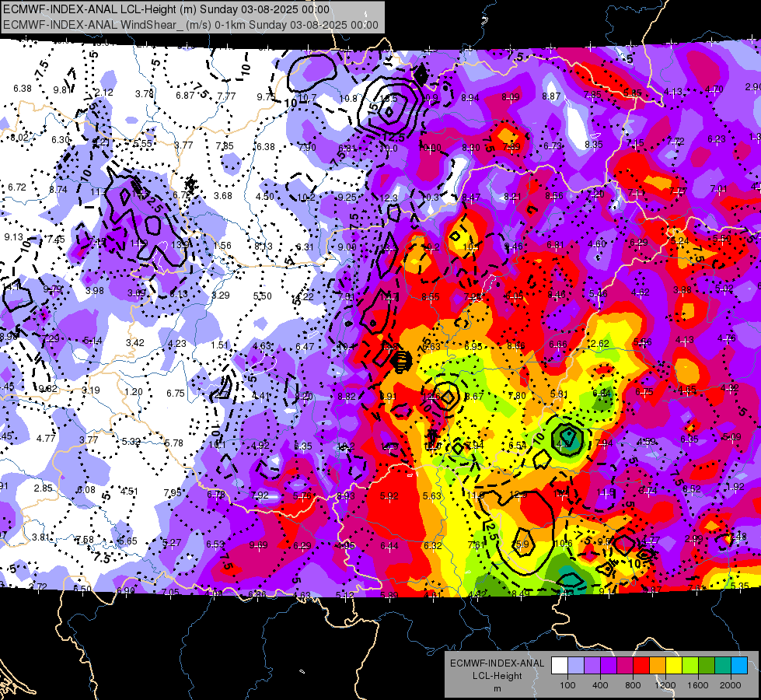The image size is (761, 700).
Task: Click the lime green legend swatch
Action: tap(690, 666)
